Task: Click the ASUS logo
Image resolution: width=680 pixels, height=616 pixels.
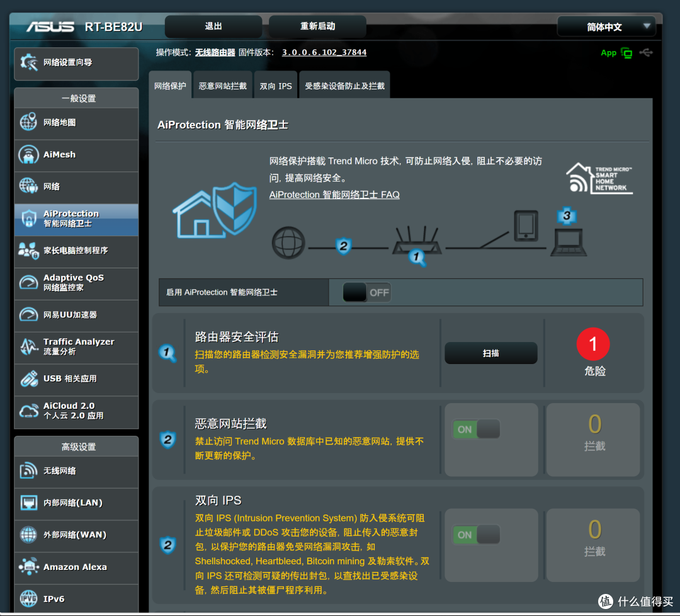Action: coord(50,27)
